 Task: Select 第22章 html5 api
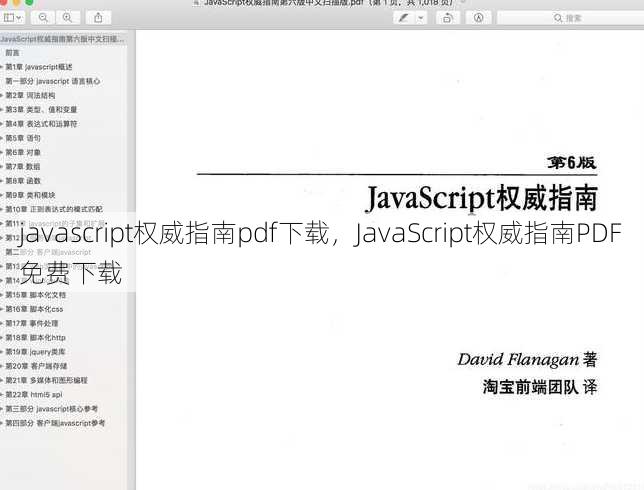(x=34, y=395)
